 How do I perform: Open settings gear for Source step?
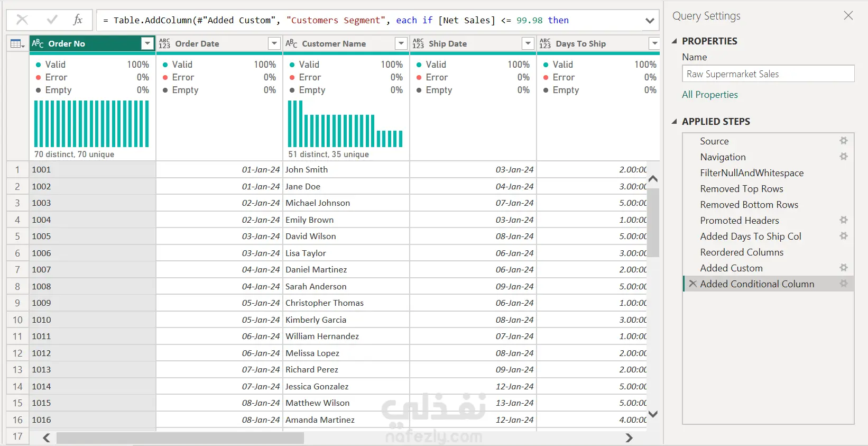(844, 141)
